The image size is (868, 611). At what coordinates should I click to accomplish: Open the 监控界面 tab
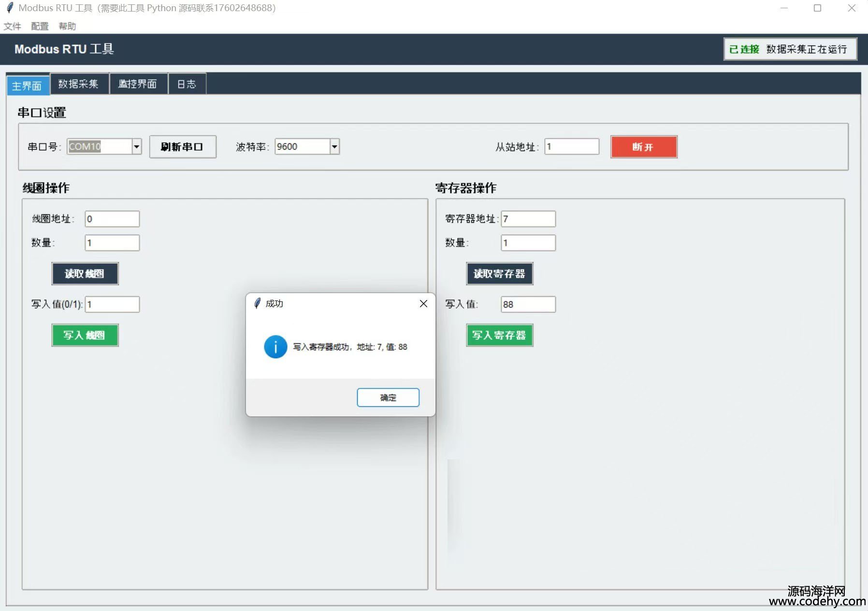pyautogui.click(x=138, y=84)
